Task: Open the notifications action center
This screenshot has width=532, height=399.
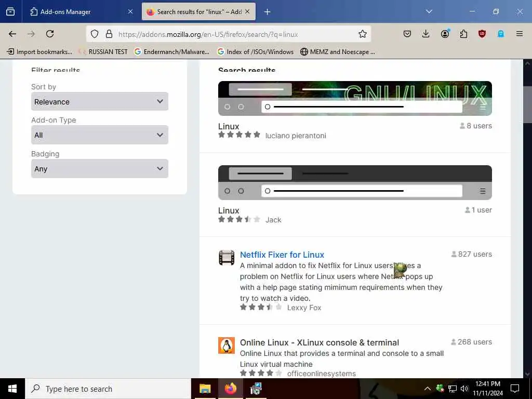Action: click(515, 389)
